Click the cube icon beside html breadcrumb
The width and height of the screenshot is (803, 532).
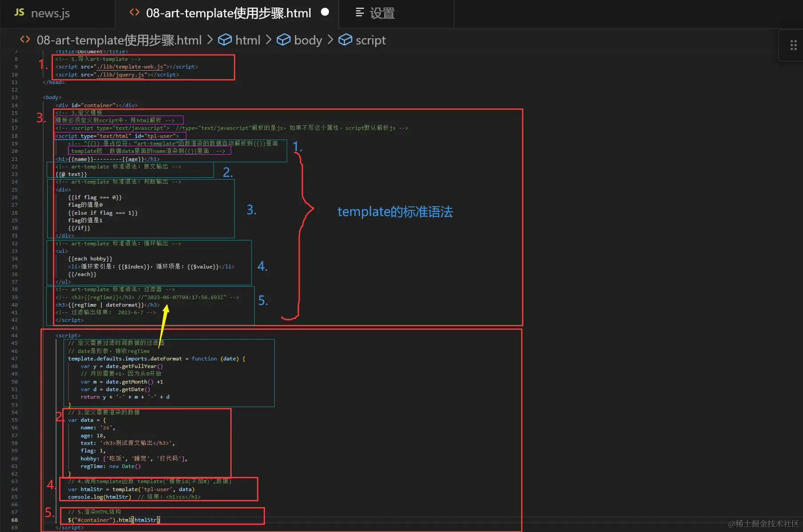point(225,40)
